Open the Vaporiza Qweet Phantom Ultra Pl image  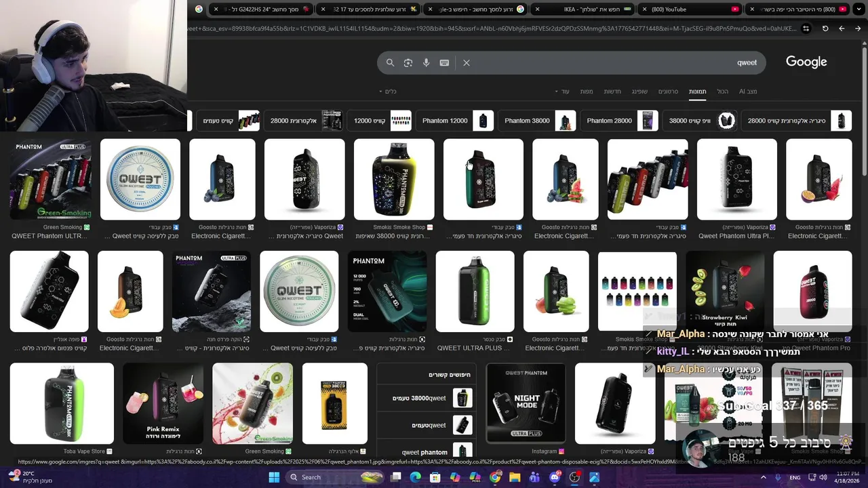click(737, 180)
